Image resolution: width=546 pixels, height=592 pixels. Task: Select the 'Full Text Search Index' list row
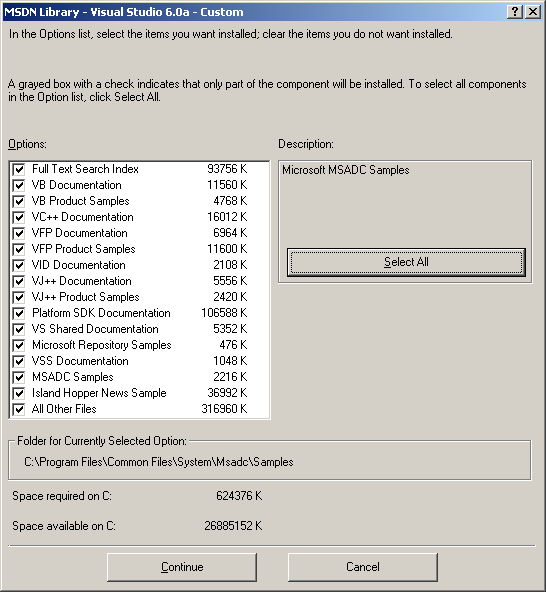click(139, 169)
